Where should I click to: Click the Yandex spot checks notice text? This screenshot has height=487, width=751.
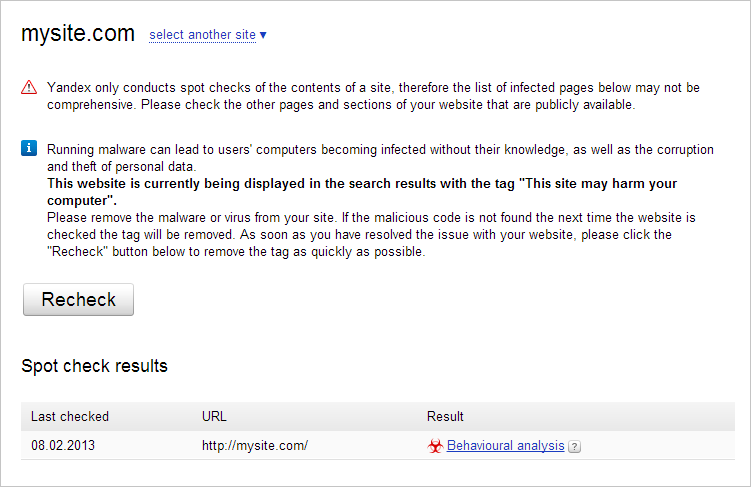pyautogui.click(x=374, y=96)
